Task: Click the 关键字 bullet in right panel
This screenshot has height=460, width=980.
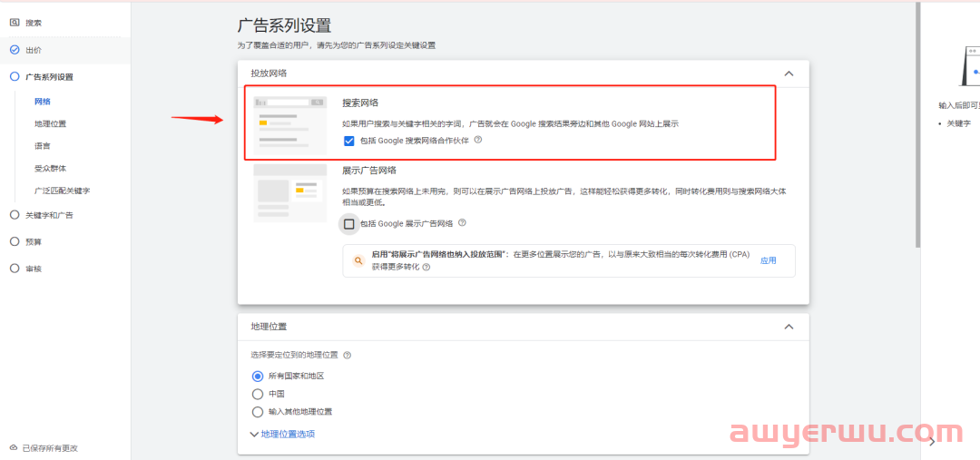Action: pos(959,123)
